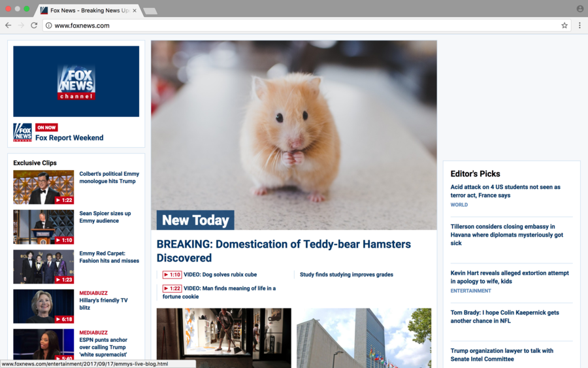Open the UN building story image
The image size is (588, 368).
(x=364, y=338)
